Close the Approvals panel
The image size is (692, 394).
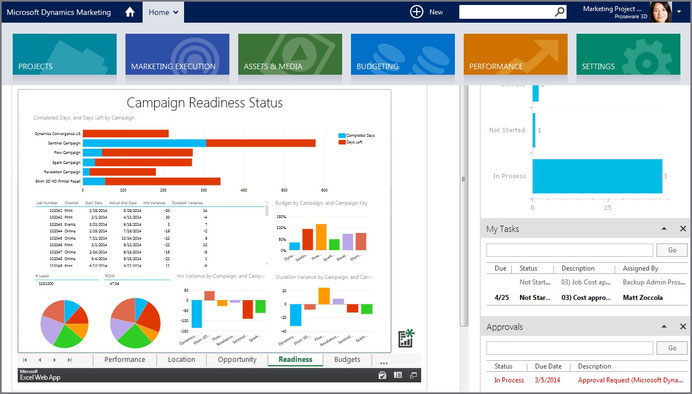(683, 326)
